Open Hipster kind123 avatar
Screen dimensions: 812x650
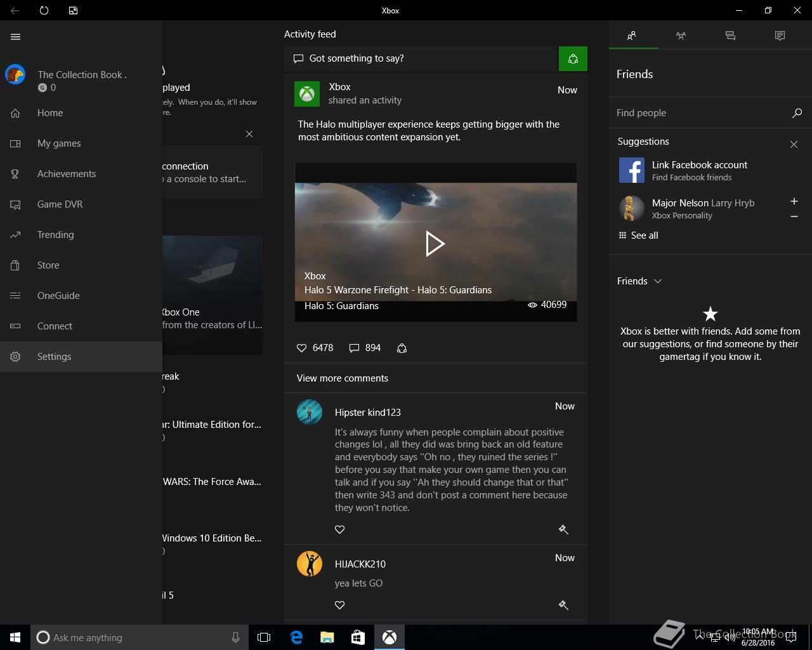(x=310, y=412)
